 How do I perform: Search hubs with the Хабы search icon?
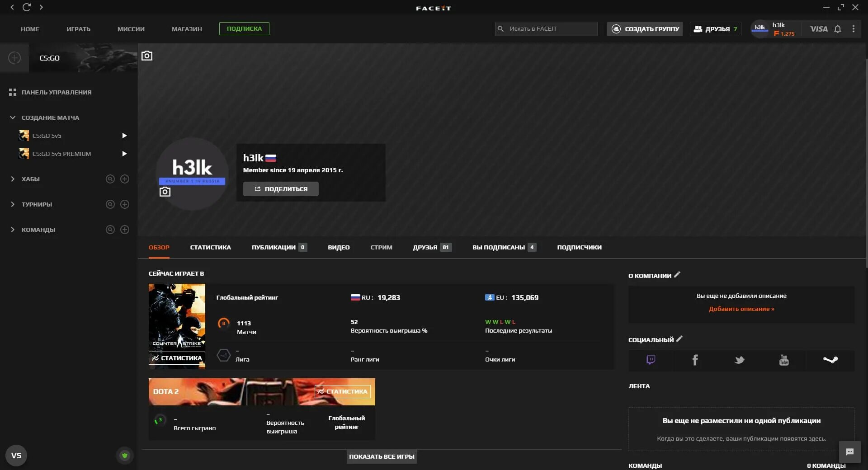110,179
